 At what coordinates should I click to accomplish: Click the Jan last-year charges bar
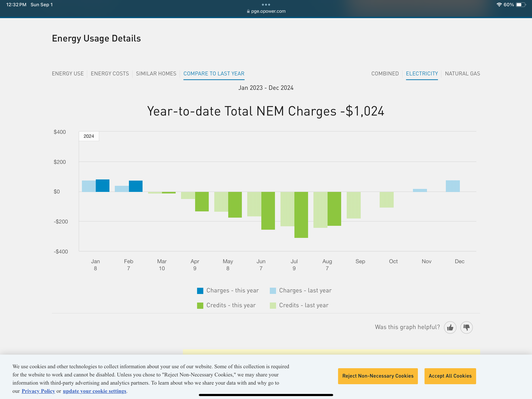[89, 186]
